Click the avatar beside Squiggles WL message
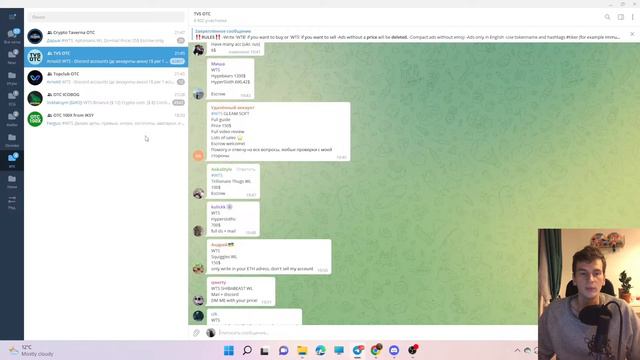 point(199,268)
